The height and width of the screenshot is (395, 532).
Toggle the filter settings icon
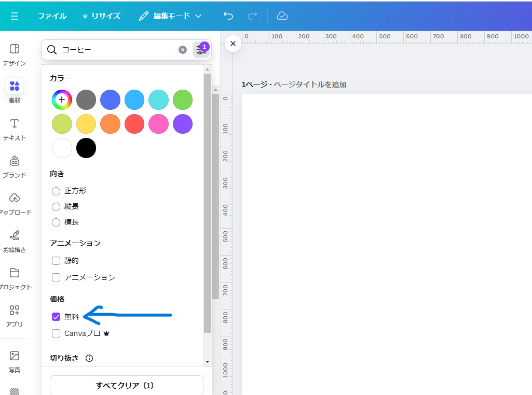tap(201, 50)
